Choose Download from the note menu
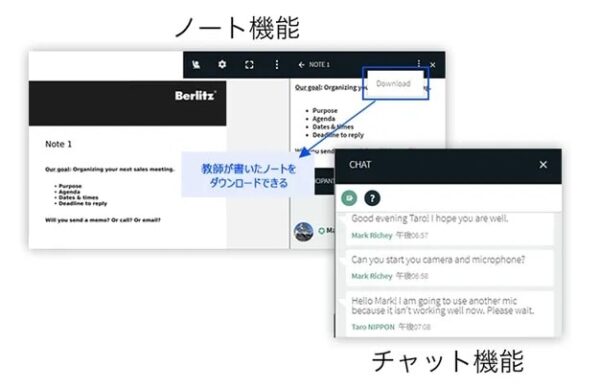Screen dimensions: 600x388 click(x=393, y=83)
